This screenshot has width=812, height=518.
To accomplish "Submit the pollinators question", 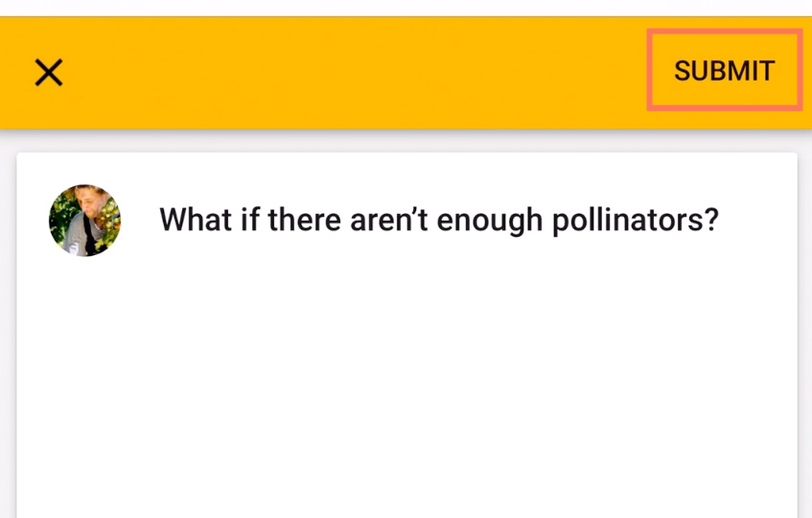I will point(724,71).
